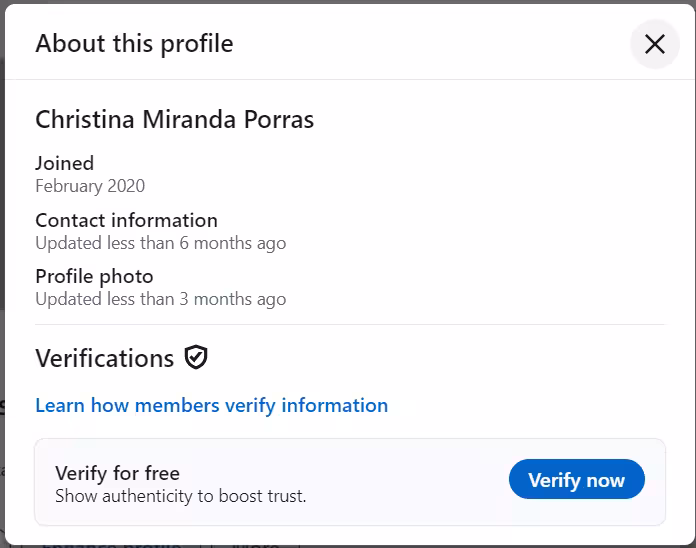This screenshot has width=696, height=548.
Task: Click Updated less than 6 months ago text
Action: [x=160, y=243]
